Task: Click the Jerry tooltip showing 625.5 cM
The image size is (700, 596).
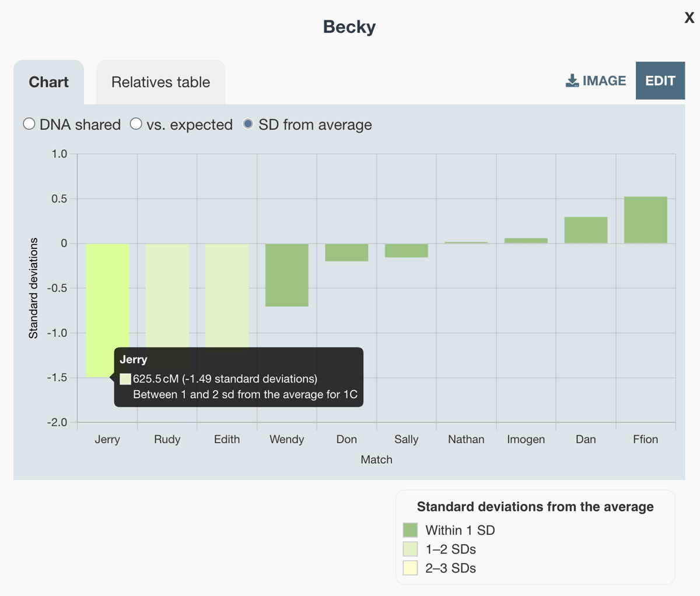Action: (238, 378)
